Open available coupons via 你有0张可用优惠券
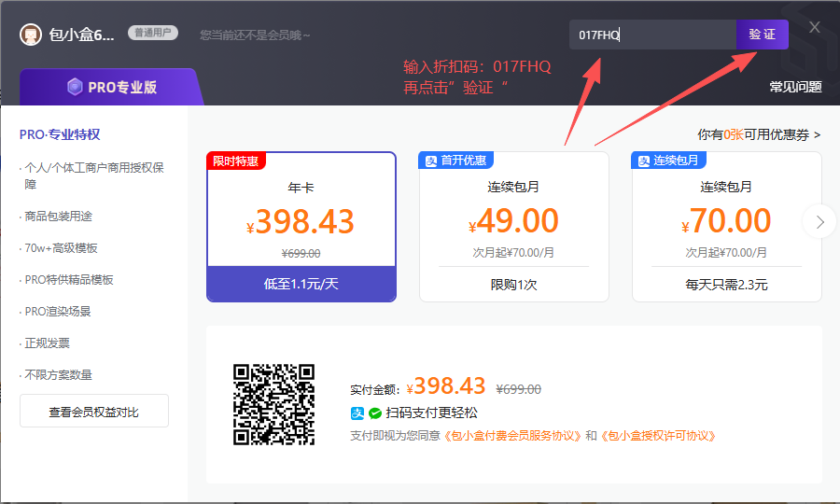The image size is (840, 504). 759,134
